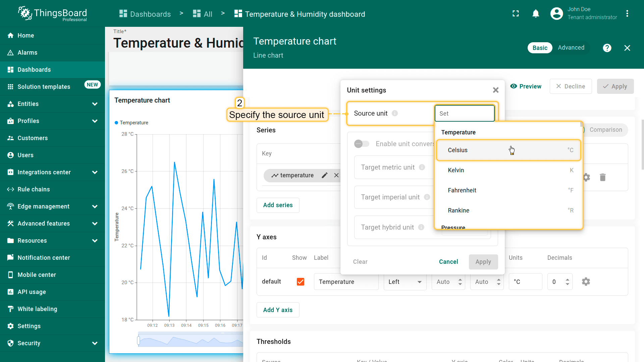Image resolution: width=644 pixels, height=362 pixels.
Task: Open the notifications bell
Action: pos(536,14)
